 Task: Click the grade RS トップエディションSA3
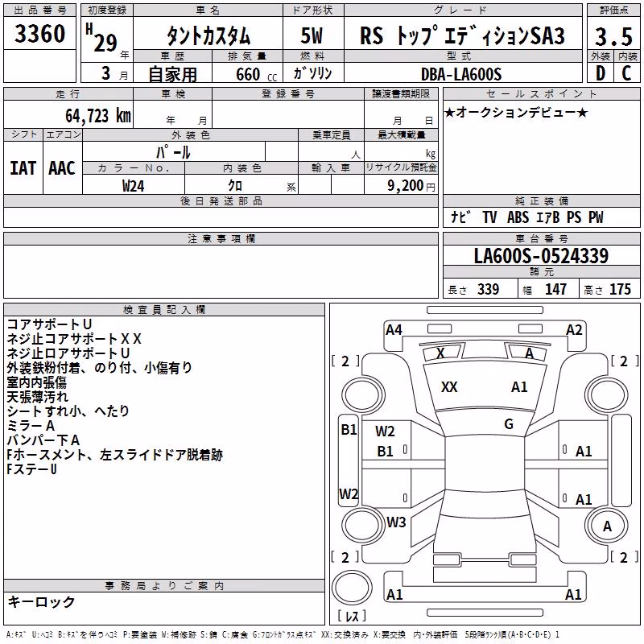point(462,35)
